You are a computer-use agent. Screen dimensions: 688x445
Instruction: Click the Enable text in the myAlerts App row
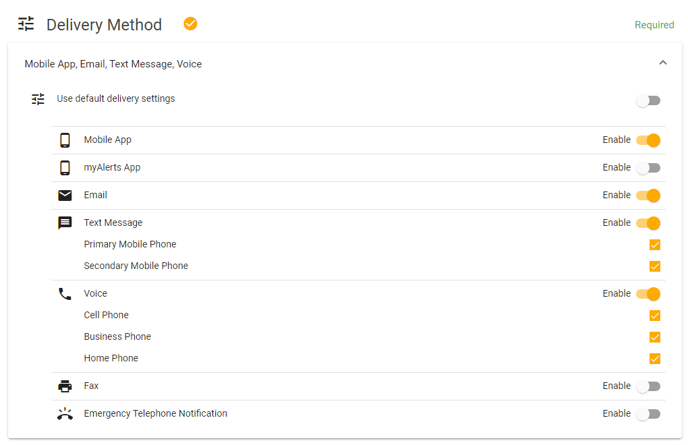(616, 167)
